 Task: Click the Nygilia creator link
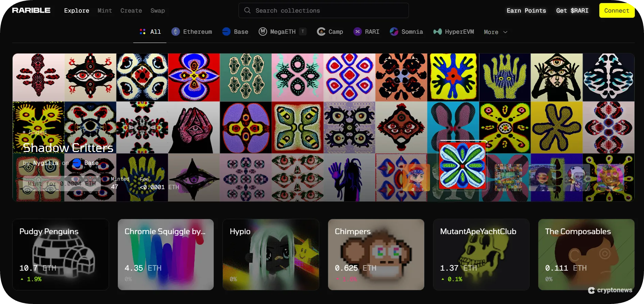pos(46,163)
